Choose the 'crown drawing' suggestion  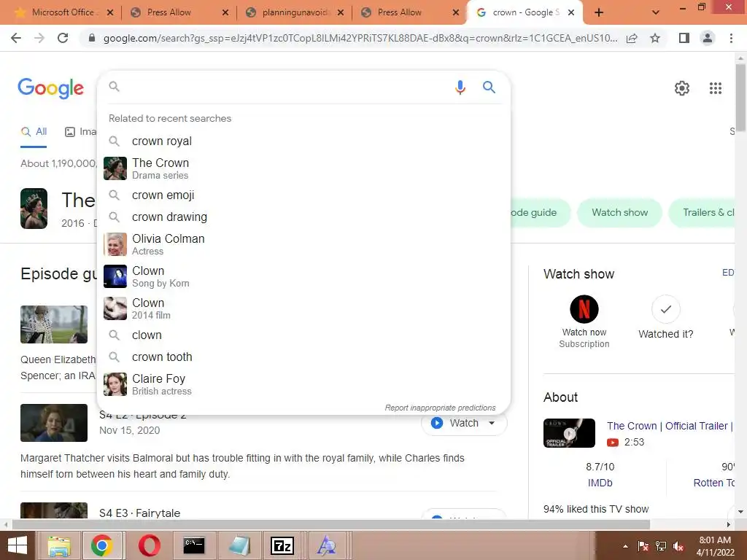(304, 217)
